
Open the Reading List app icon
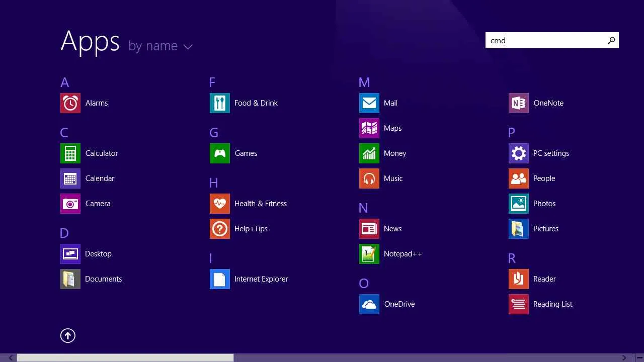[519, 304]
